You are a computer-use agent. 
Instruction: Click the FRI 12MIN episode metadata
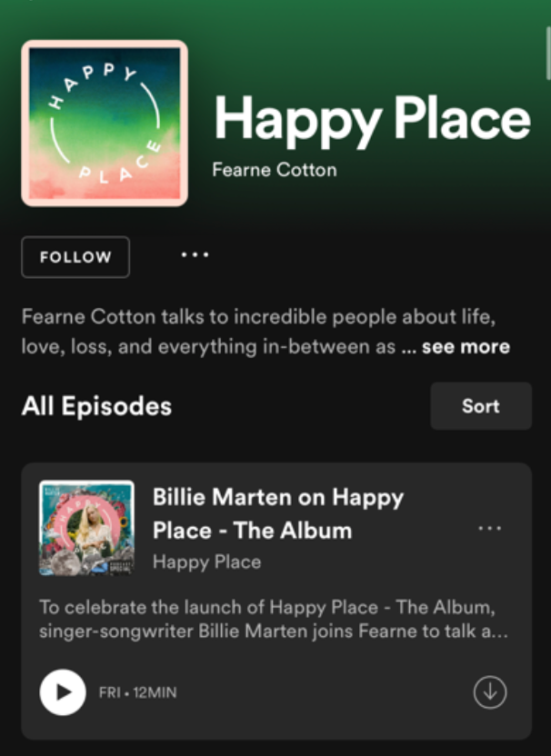tap(138, 692)
